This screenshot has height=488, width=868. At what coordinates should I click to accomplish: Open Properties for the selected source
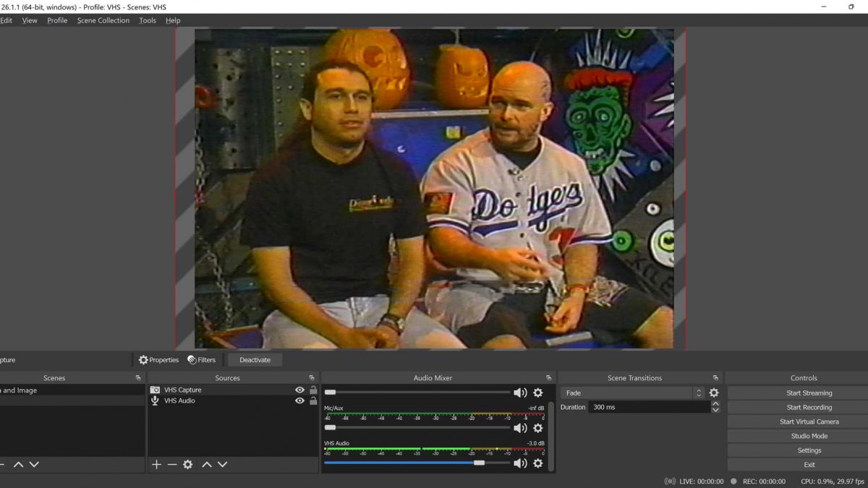(x=158, y=360)
